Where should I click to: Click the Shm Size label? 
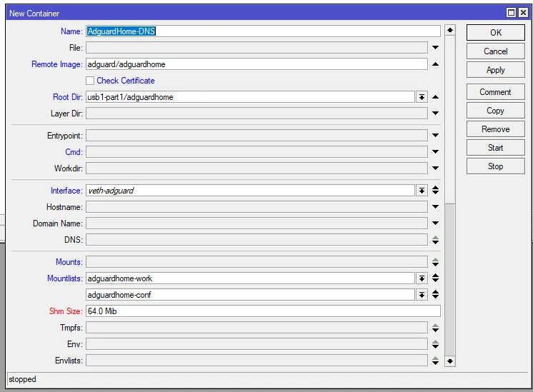pos(66,311)
